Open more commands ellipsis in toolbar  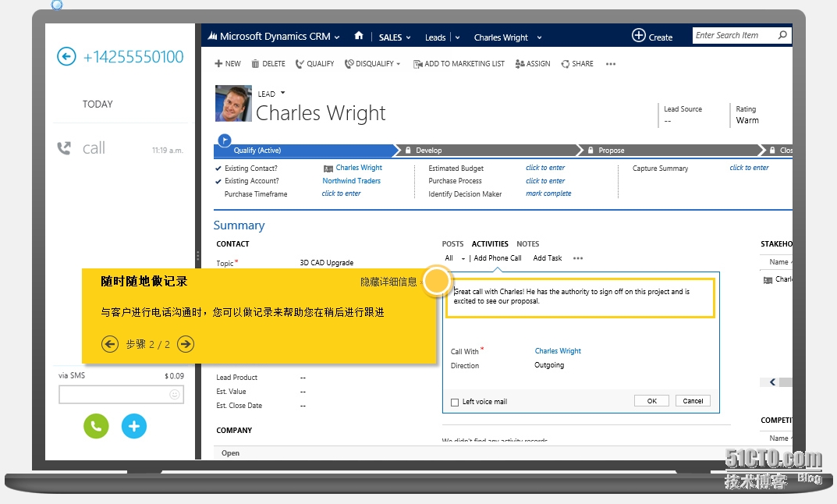point(611,64)
